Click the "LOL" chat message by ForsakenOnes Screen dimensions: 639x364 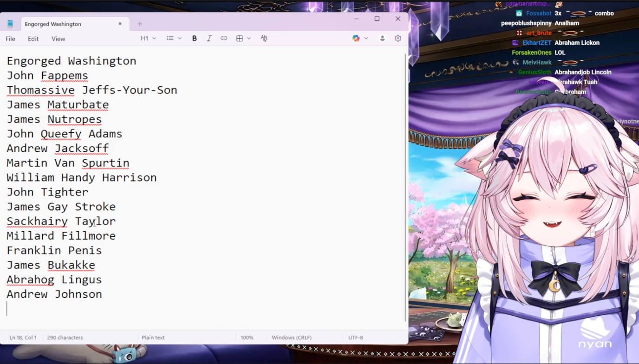pos(560,52)
